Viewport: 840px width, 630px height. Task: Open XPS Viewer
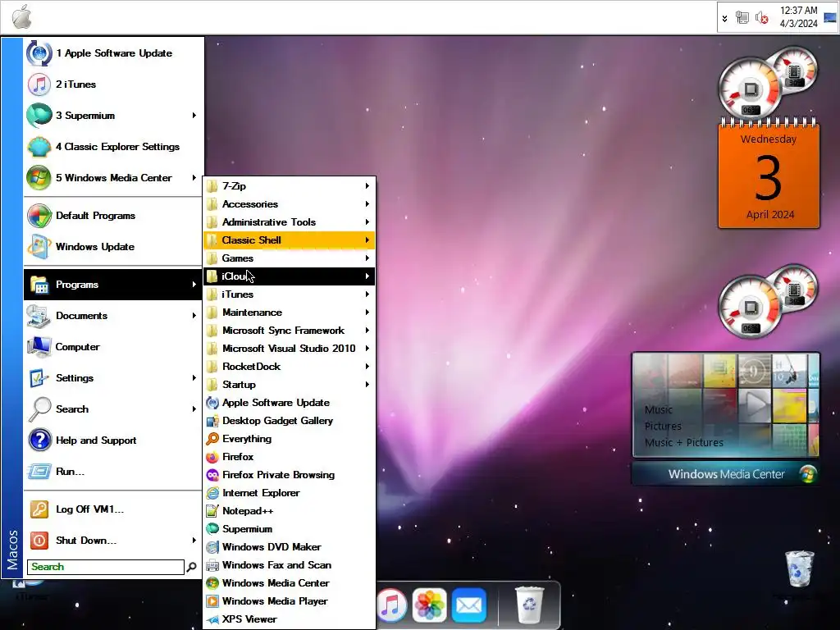coord(290,619)
